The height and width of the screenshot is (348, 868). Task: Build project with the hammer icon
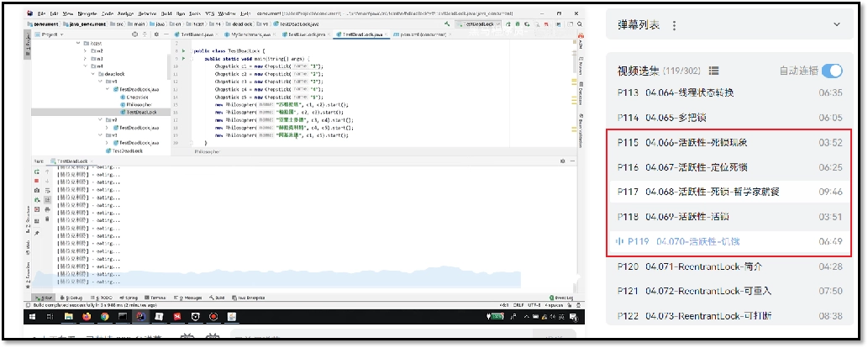point(447,24)
